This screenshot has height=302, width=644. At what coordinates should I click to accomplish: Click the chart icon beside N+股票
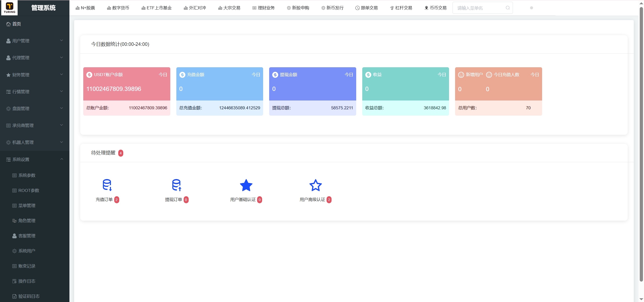click(x=77, y=8)
